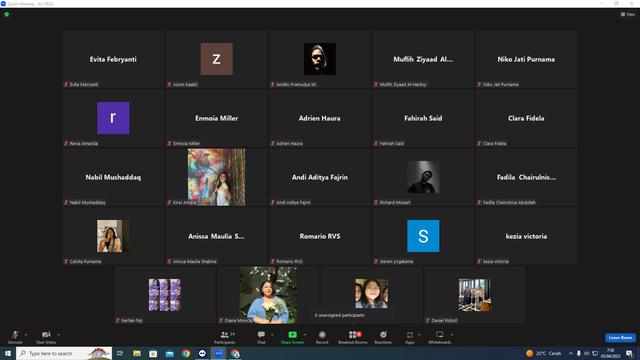Select steven yogatama's blue S avatar
The image size is (640, 360).
[423, 236]
